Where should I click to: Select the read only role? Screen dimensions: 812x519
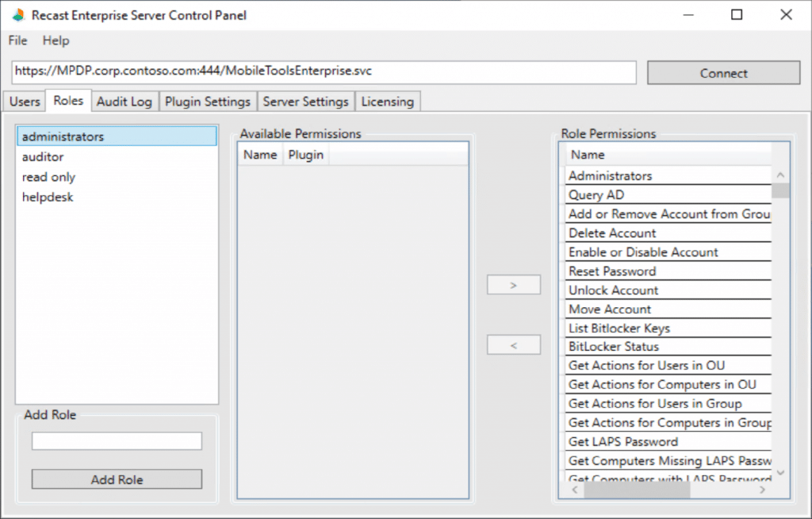(x=117, y=177)
